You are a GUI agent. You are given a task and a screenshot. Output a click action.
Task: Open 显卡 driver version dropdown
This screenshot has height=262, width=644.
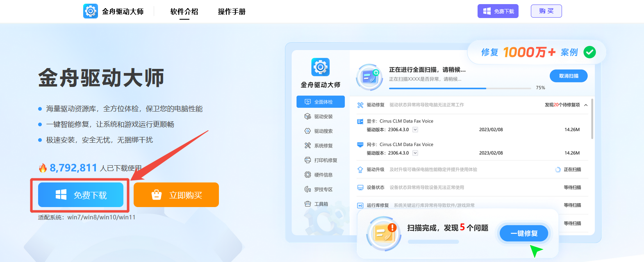pos(415,130)
